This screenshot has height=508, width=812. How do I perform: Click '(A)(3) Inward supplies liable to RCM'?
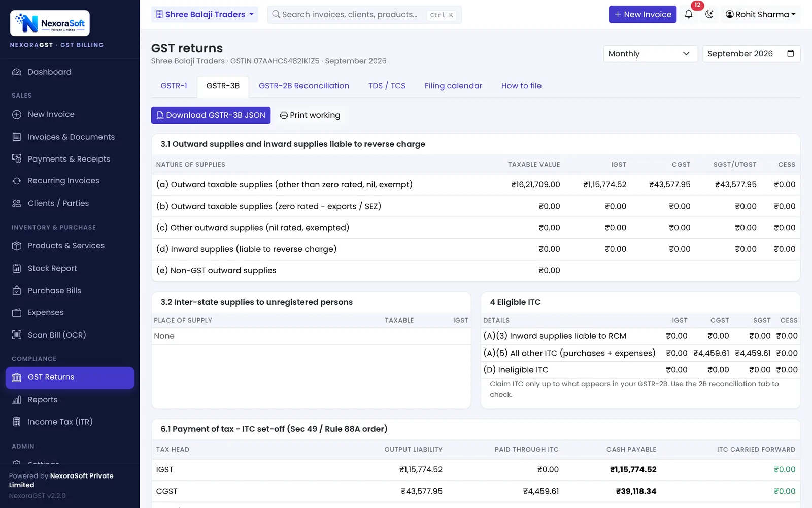pos(555,336)
